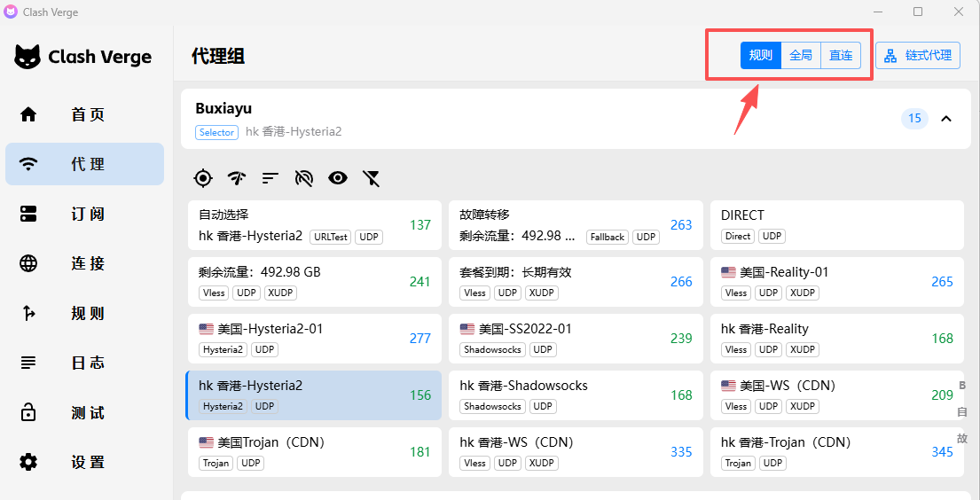Image resolution: width=980 pixels, height=500 pixels.
Task: Select the 自动选择 proxy card
Action: coord(314,225)
